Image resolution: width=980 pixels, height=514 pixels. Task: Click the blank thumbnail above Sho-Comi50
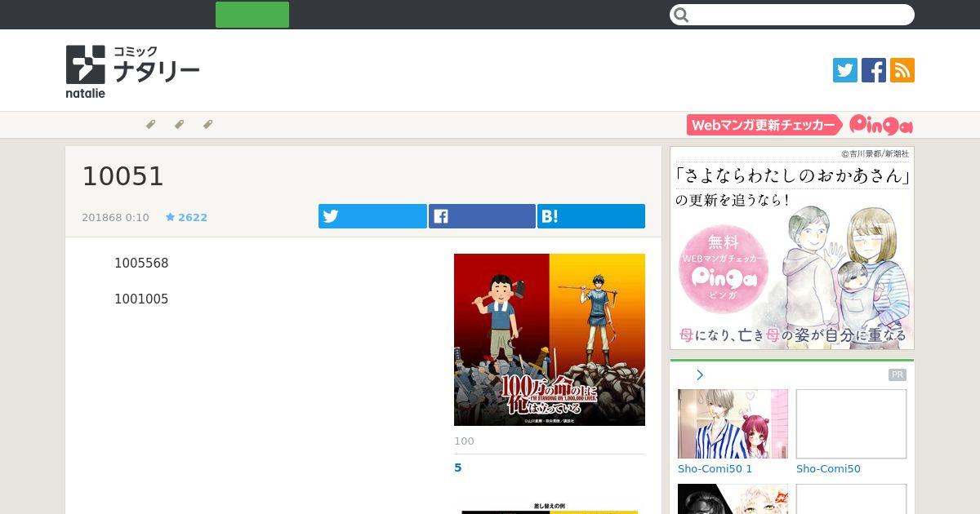(x=852, y=423)
